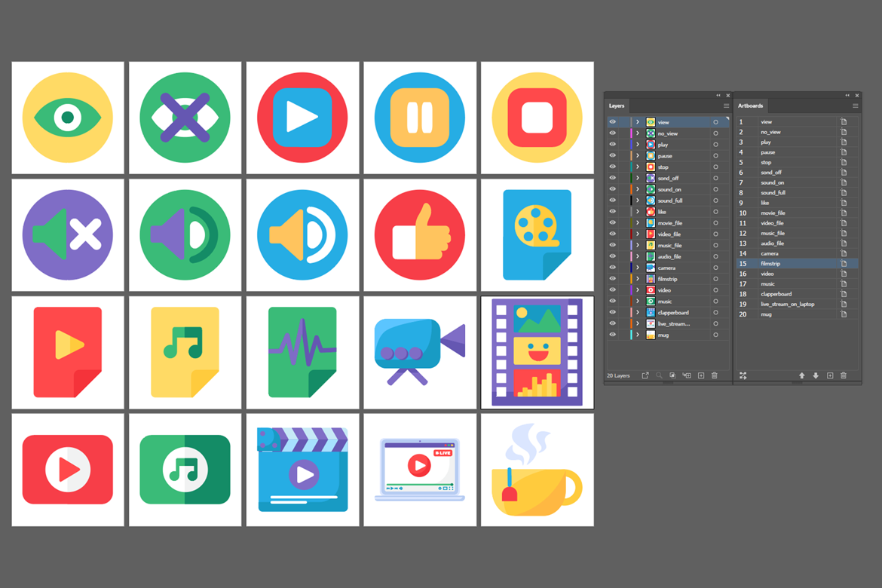This screenshot has height=588, width=882.
Task: Hide the camera layer
Action: click(612, 267)
